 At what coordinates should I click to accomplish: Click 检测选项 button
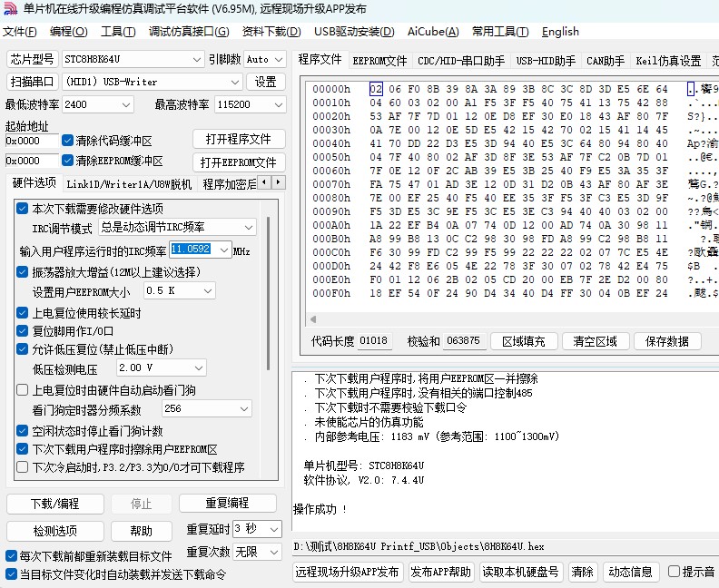(55, 531)
